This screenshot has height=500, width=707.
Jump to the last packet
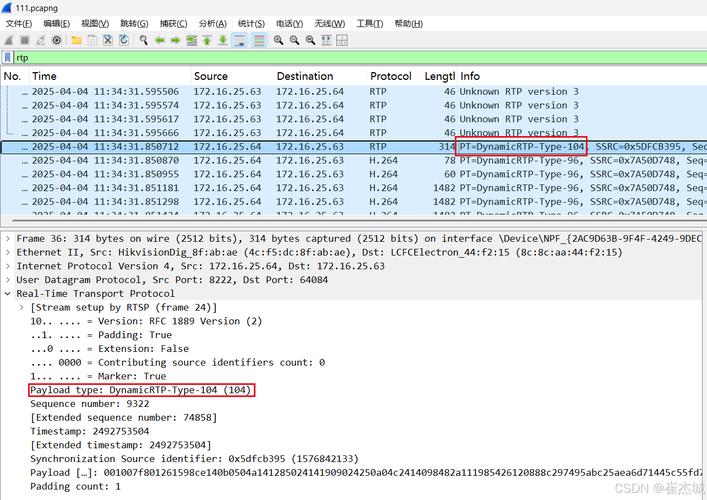(x=223, y=41)
